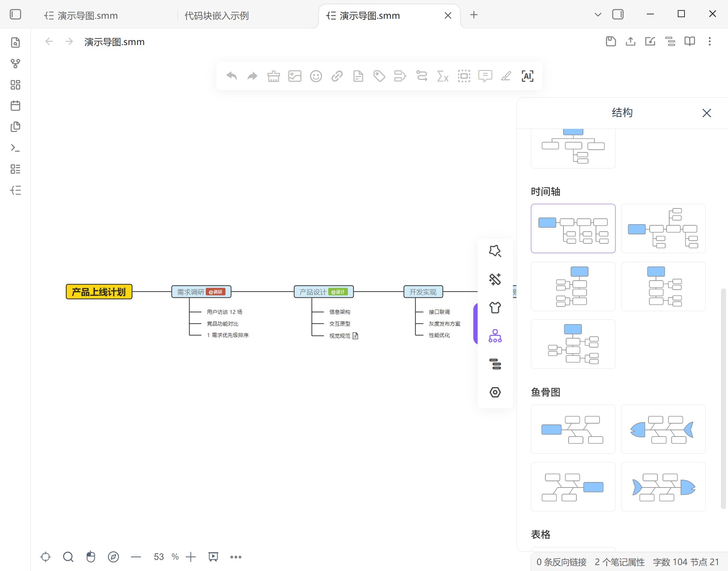Click the 0 条反向链接 status entry
This screenshot has width=728, height=571.
561,562
